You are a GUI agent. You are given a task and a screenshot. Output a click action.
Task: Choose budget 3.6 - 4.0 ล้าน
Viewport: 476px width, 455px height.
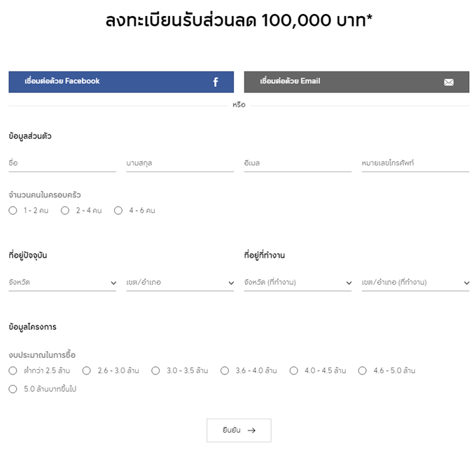[x=225, y=370]
